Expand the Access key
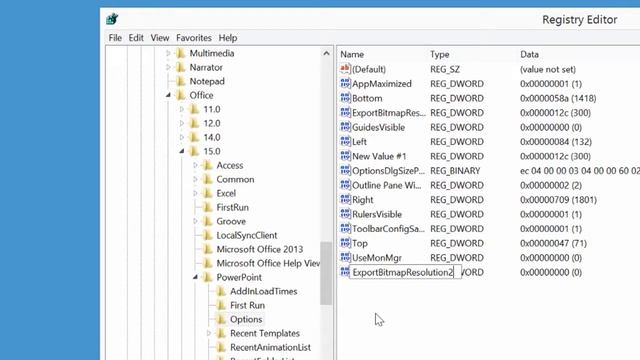 (196, 165)
